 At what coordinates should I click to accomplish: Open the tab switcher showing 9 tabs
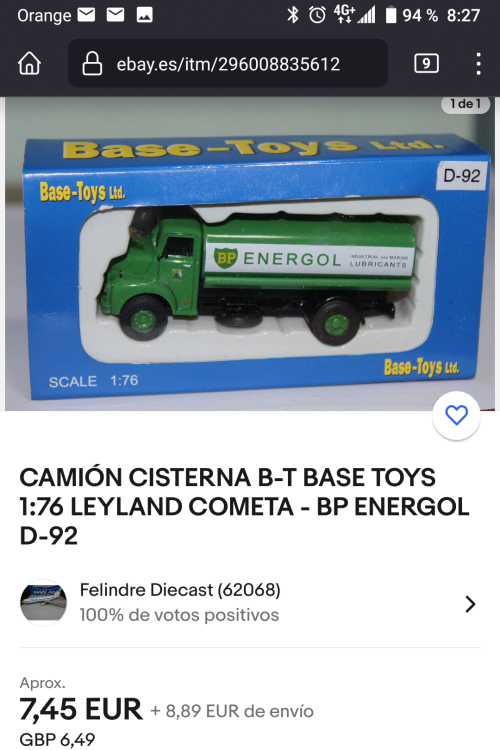(x=426, y=63)
